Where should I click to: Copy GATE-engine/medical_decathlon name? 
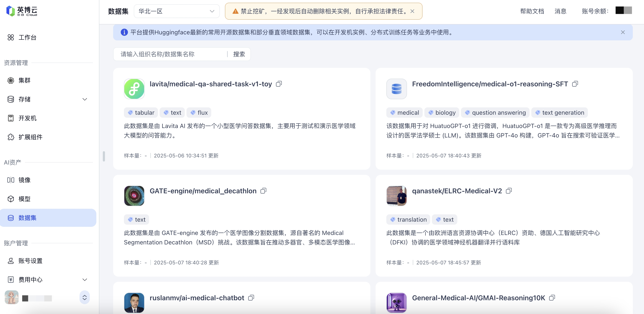click(263, 191)
